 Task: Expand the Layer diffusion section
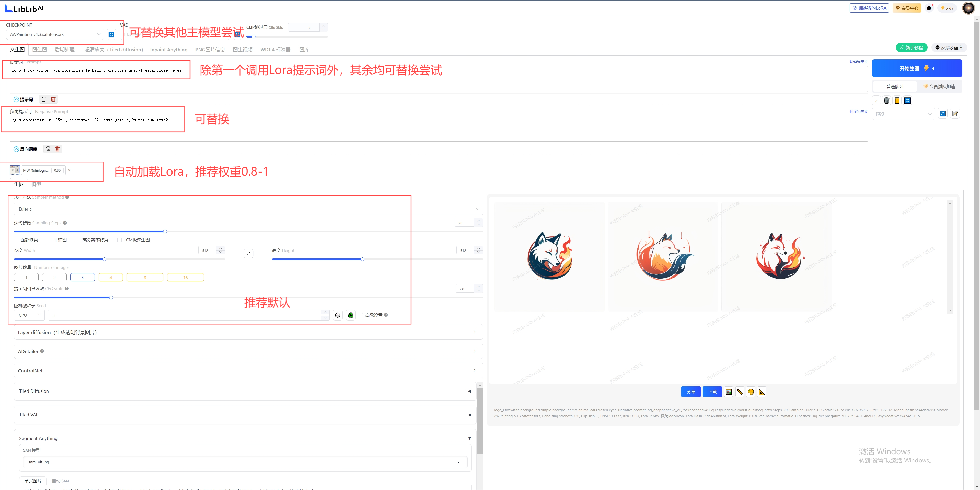(x=248, y=332)
